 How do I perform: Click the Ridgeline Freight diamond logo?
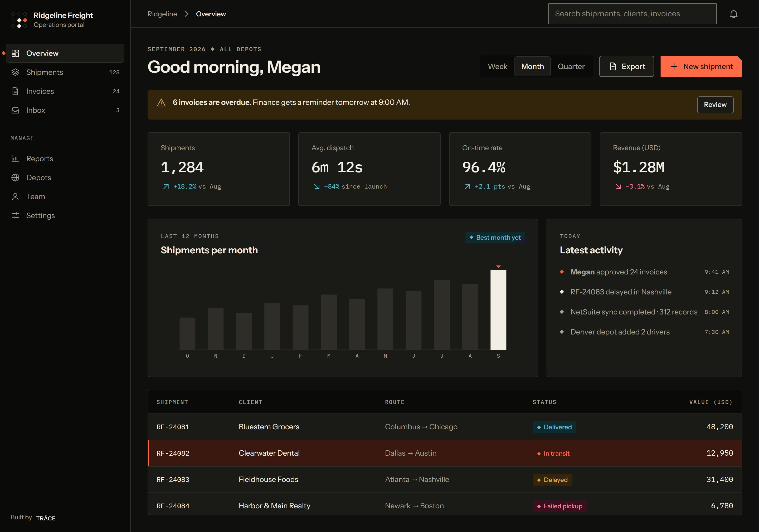19,20
